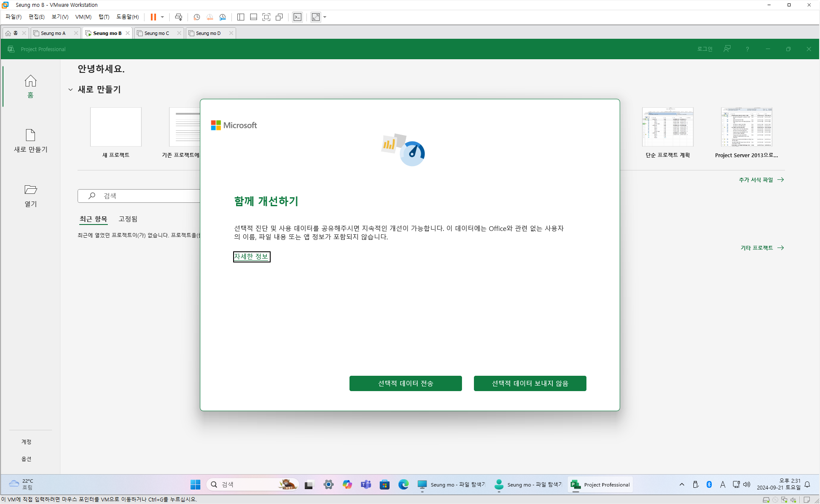Open the snapshot manager wrench-clock icon

(x=222, y=17)
